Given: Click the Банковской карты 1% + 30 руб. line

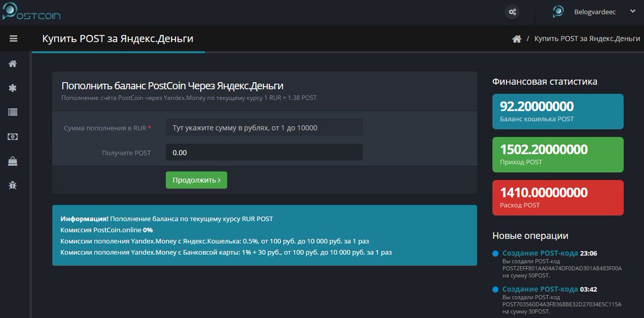Looking at the screenshot, I should 226,252.
